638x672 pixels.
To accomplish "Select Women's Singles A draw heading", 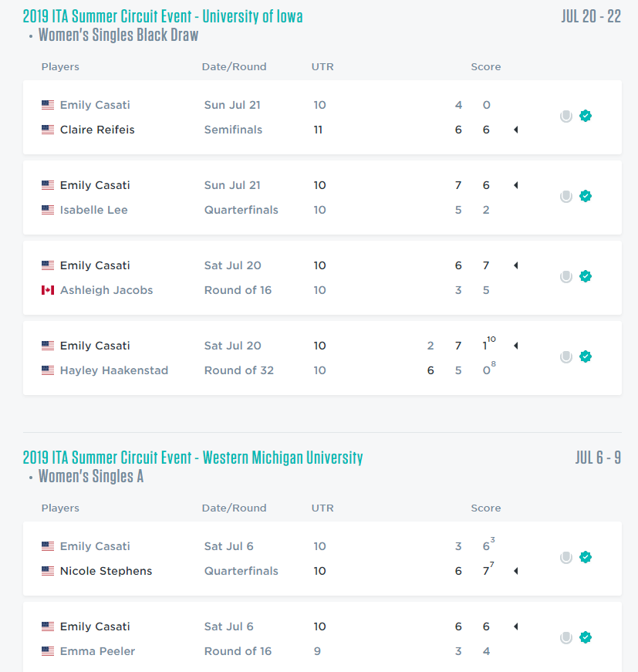I will [x=91, y=476].
